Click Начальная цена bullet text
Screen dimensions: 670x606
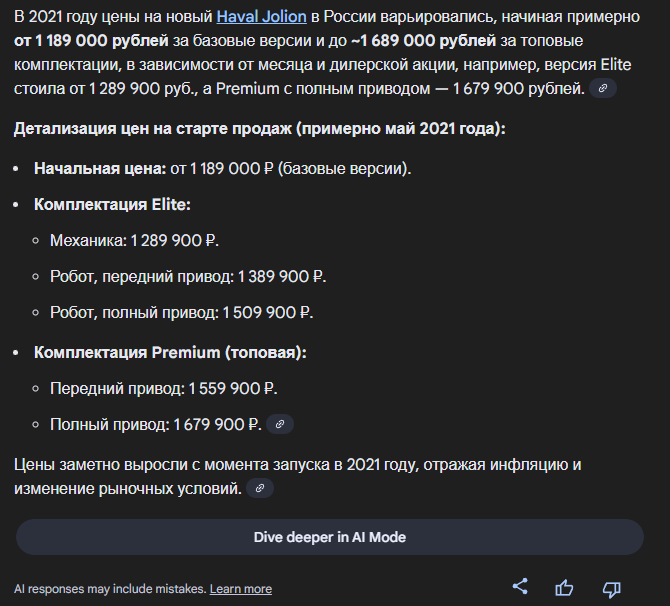223,168
